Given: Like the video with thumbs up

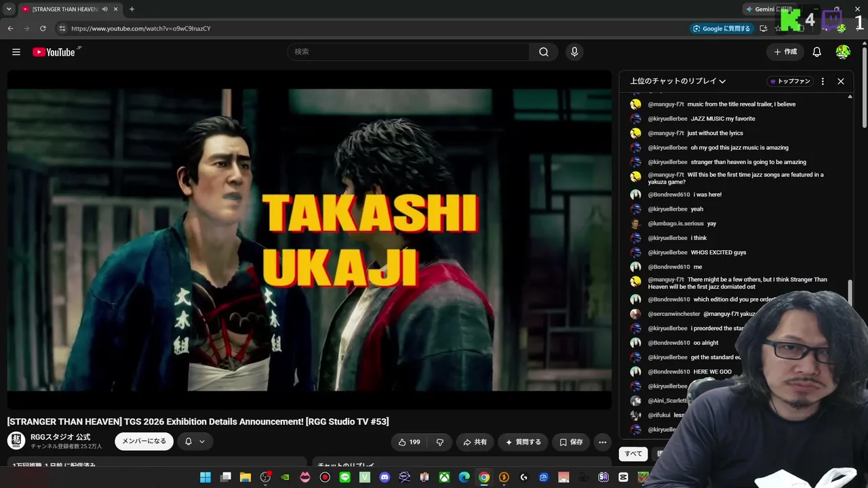Looking at the screenshot, I should point(409,442).
